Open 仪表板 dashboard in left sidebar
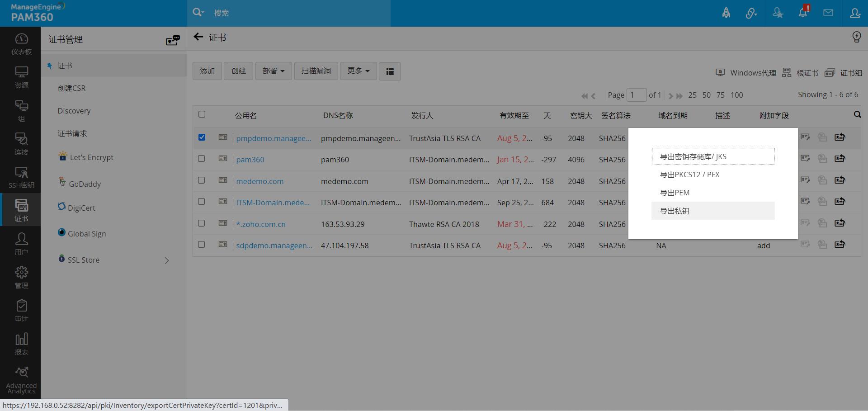 point(21,44)
